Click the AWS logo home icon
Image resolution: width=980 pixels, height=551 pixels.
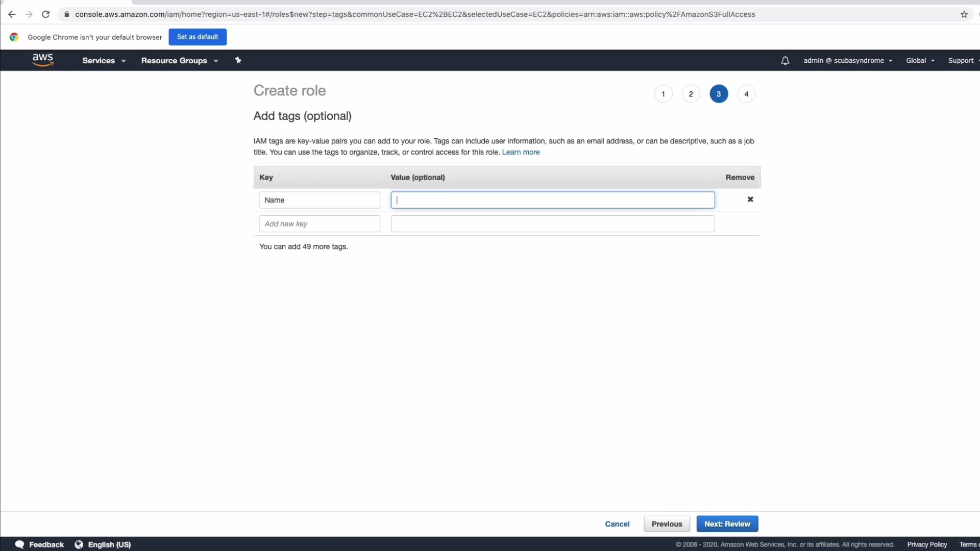pos(43,60)
